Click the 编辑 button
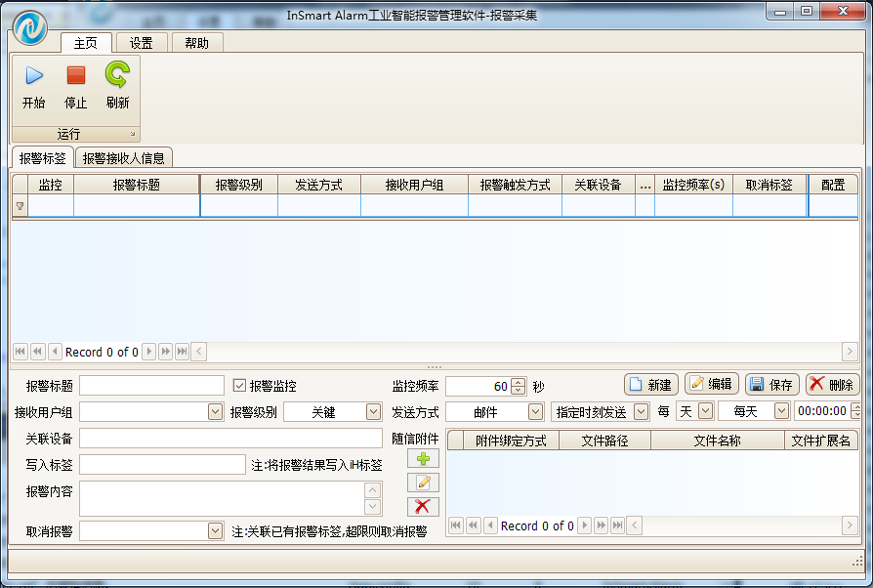Viewport: 873px width, 588px height. [712, 384]
